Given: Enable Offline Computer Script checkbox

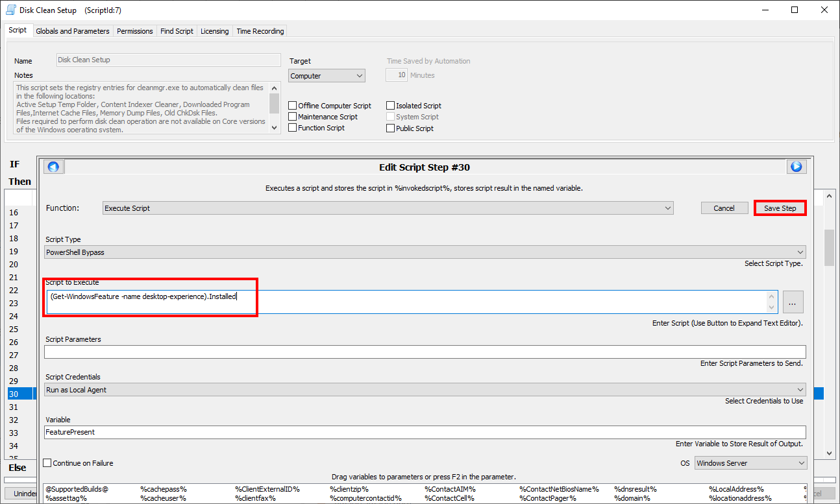Looking at the screenshot, I should tap(293, 106).
